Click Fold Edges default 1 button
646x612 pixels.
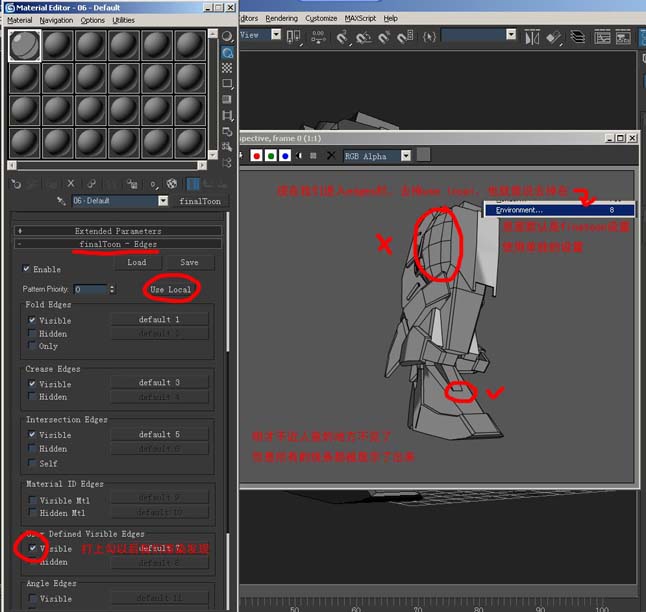click(159, 319)
